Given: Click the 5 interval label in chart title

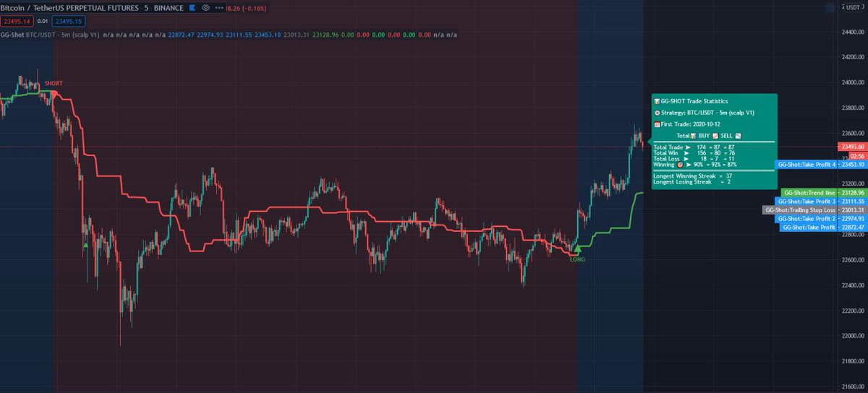Looking at the screenshot, I should pyautogui.click(x=146, y=7).
